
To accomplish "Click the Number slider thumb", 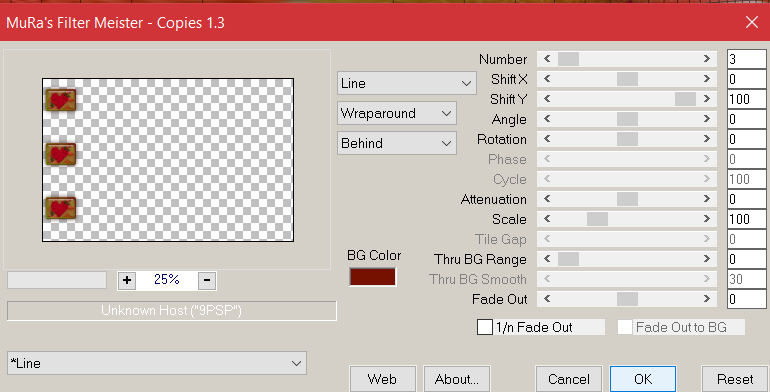I will [x=568, y=59].
